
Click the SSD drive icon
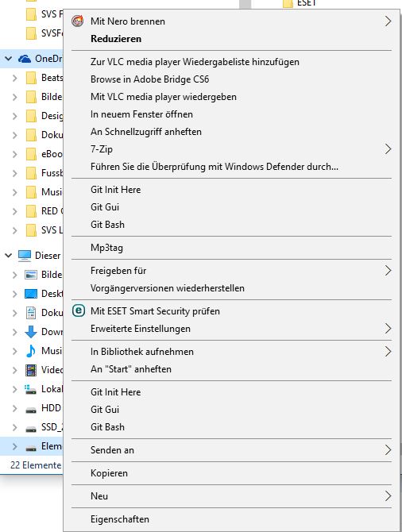point(31,429)
